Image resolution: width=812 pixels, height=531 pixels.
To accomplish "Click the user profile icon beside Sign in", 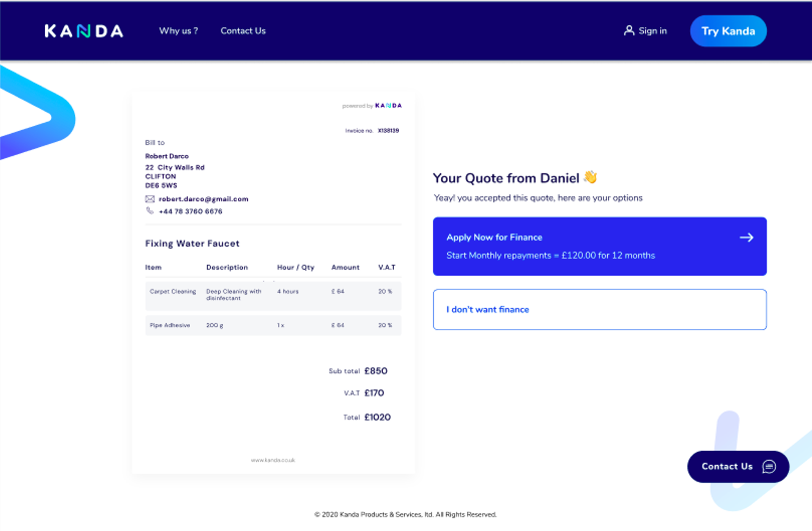I will click(629, 30).
